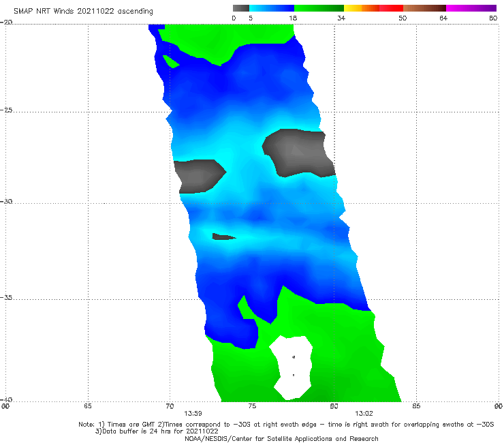Click the title 'SMAP NRT Winds 20211022 ascending'
The width and height of the screenshot is (504, 443).
coord(83,11)
